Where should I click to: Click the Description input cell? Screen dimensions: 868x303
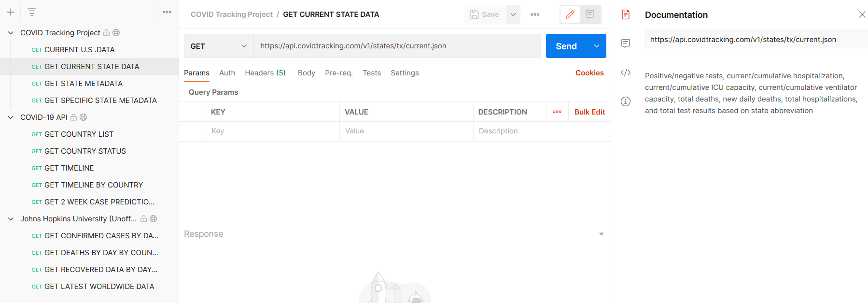542,131
